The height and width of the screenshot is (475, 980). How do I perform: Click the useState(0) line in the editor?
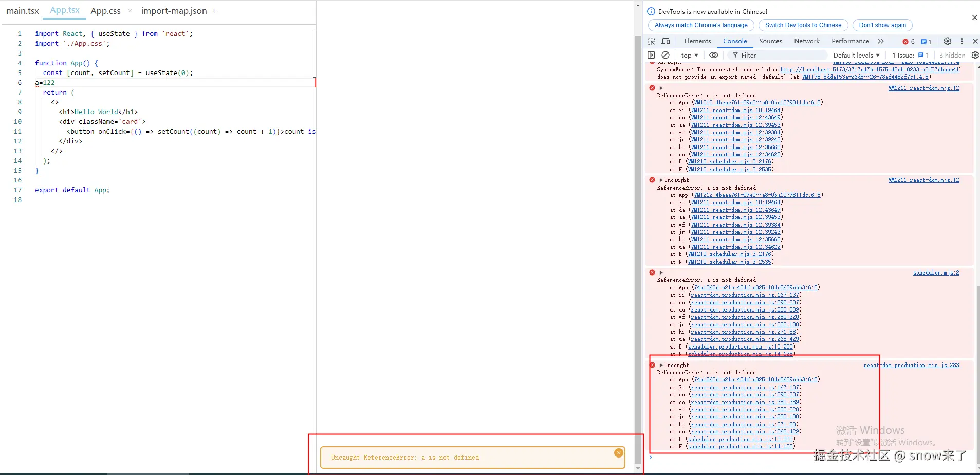pos(118,73)
